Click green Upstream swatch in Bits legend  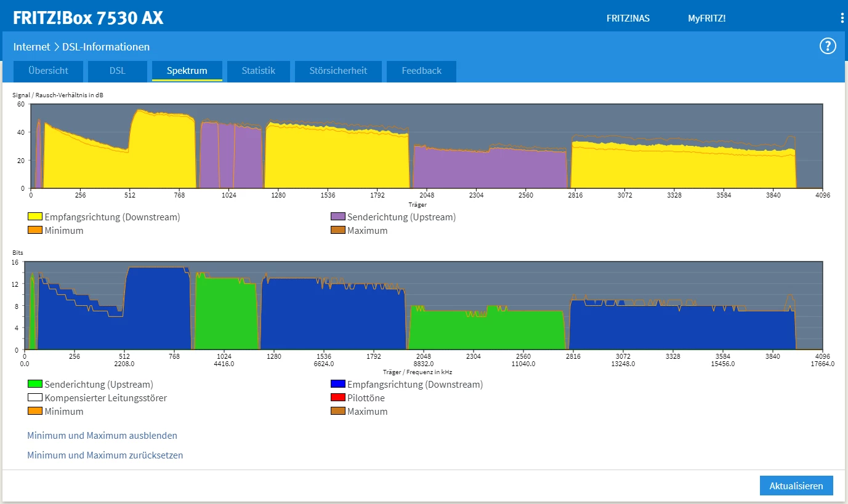tap(34, 385)
